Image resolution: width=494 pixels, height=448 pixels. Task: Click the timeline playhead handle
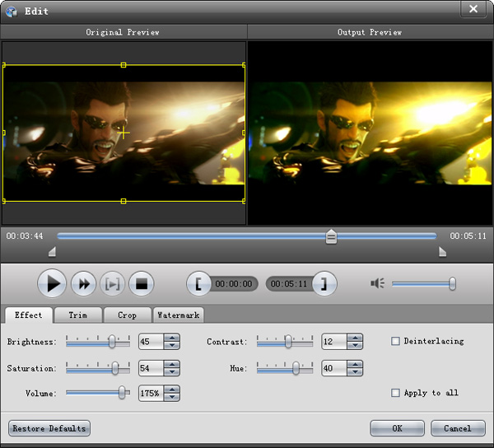(331, 236)
